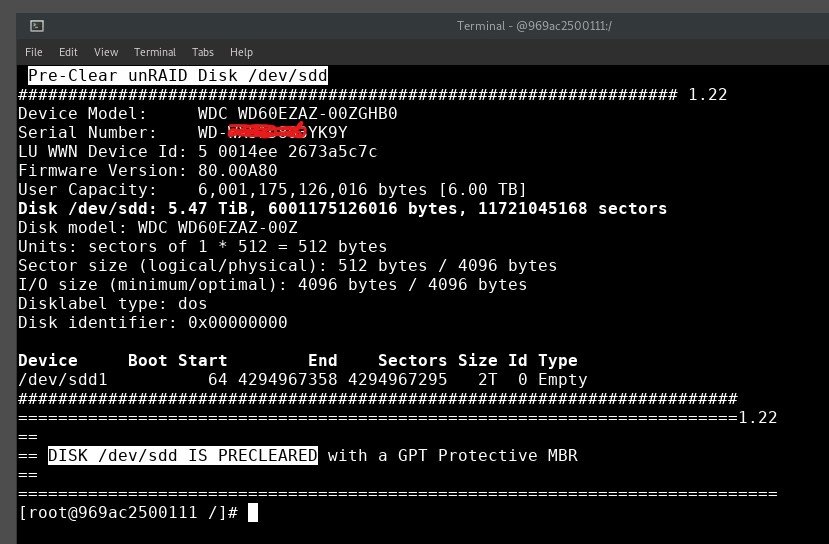Click the 'Sector size (logical/physical)' line
This screenshot has width=829, height=544.
287,265
